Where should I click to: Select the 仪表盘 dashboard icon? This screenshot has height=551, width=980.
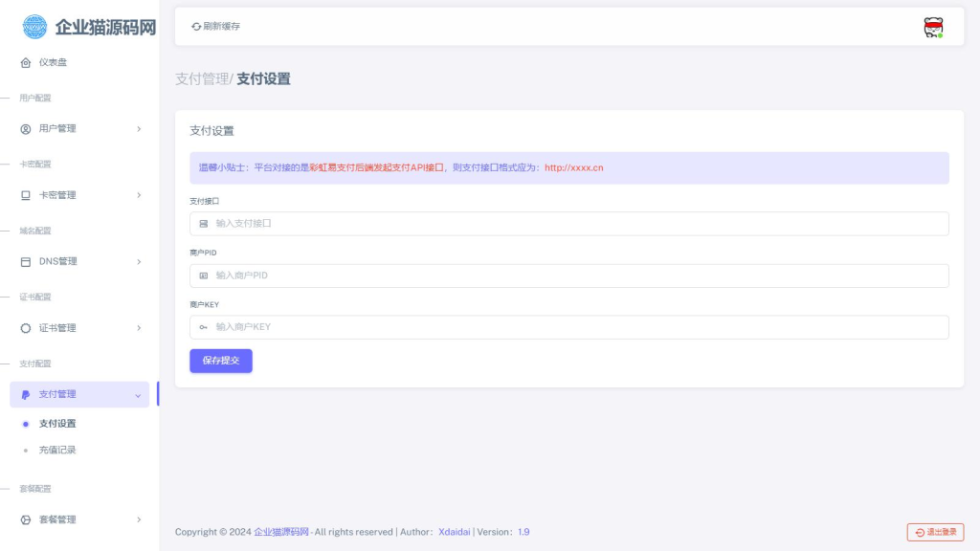[x=25, y=61]
